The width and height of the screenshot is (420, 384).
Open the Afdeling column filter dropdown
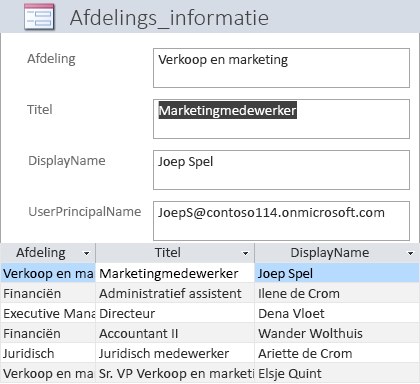point(86,253)
